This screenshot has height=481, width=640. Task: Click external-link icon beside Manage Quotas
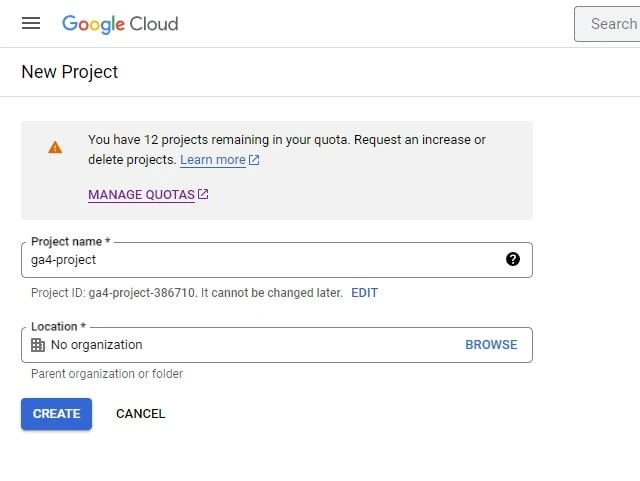[203, 194]
